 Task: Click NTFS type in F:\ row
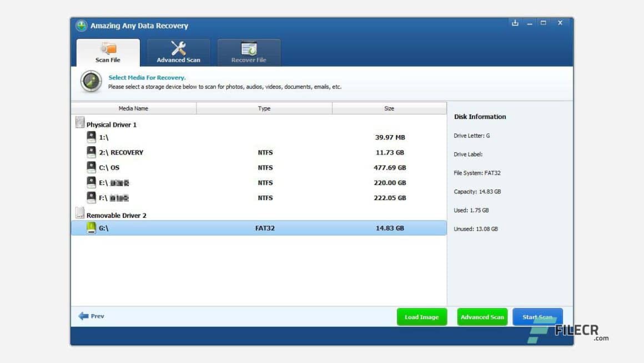point(265,198)
